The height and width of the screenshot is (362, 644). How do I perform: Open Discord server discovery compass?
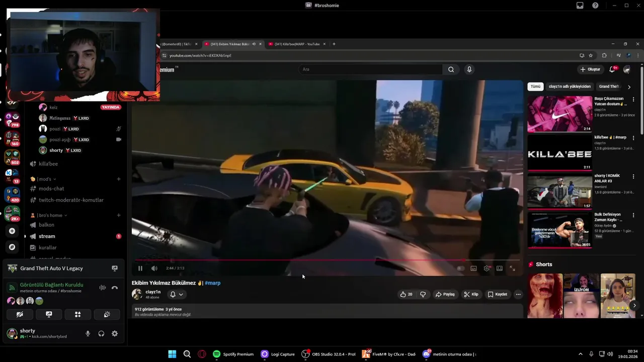pyautogui.click(x=12, y=247)
